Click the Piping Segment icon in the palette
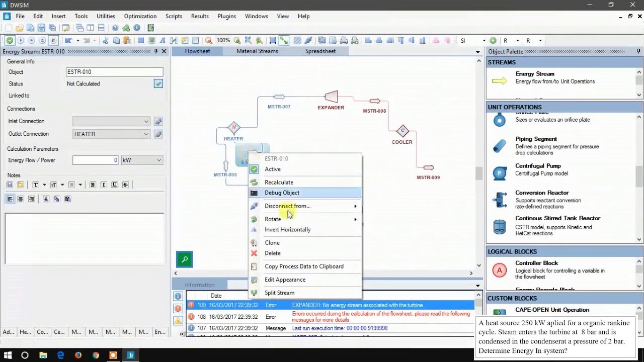Screen dimensions: 644x362 [500, 146]
